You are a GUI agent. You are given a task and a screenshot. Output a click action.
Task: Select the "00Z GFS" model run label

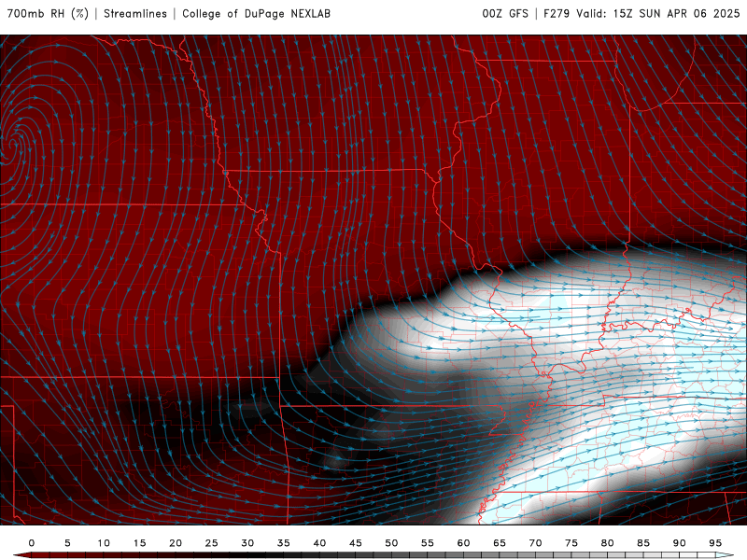click(505, 14)
